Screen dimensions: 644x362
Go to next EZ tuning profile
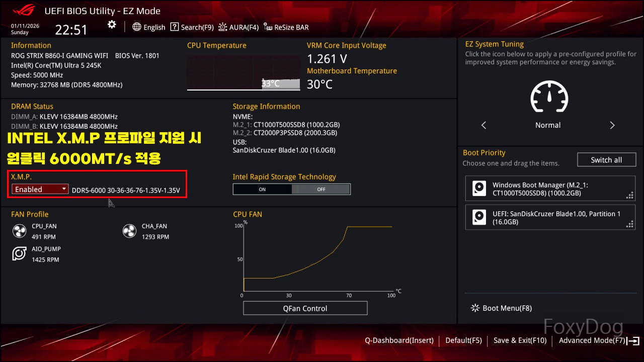(x=612, y=125)
